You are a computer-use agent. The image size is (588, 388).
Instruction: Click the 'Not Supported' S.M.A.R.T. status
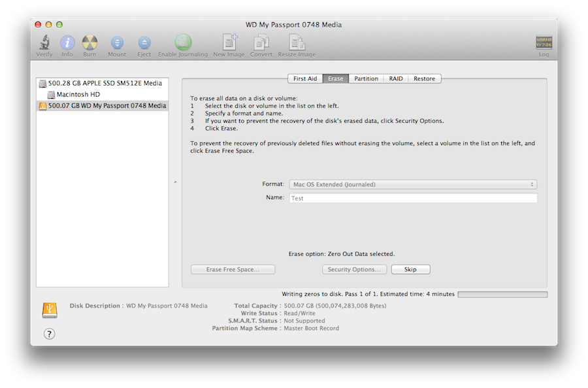click(304, 321)
